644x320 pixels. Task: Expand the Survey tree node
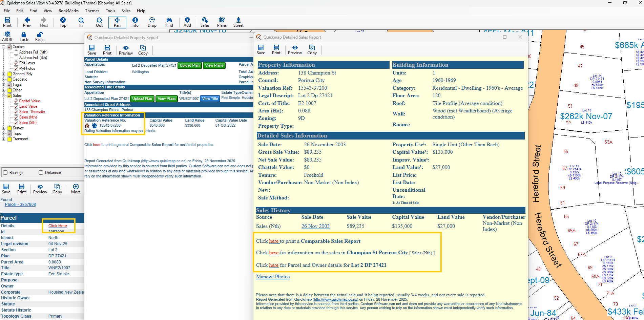click(x=4, y=128)
